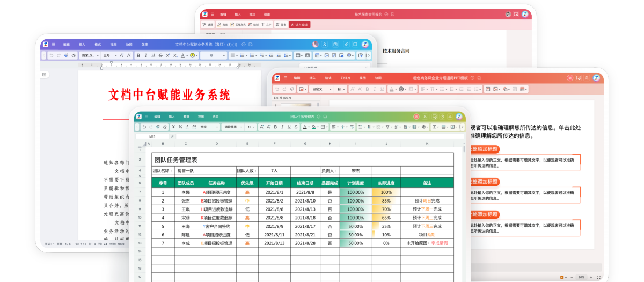
Task: Click the Sum Σ icon in the spreadsheet toolbar
Action: [435, 127]
